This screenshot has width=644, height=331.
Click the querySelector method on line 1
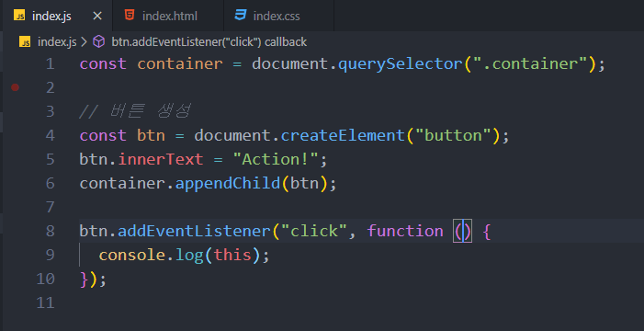point(401,63)
